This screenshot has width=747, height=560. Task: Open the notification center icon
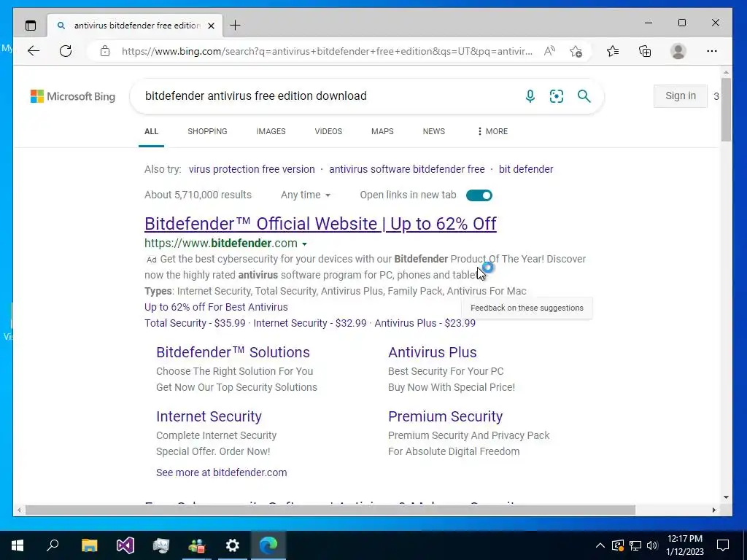point(723,545)
